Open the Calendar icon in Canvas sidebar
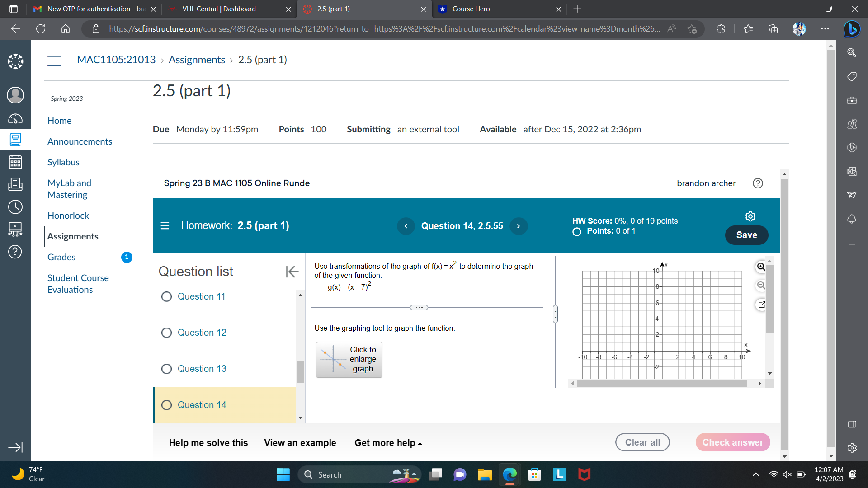 point(15,162)
